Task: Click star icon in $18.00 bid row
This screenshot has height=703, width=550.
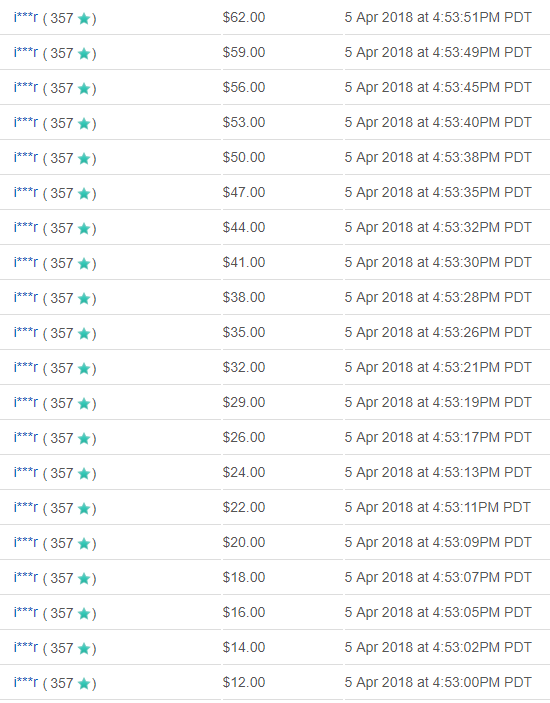Action: (84, 578)
